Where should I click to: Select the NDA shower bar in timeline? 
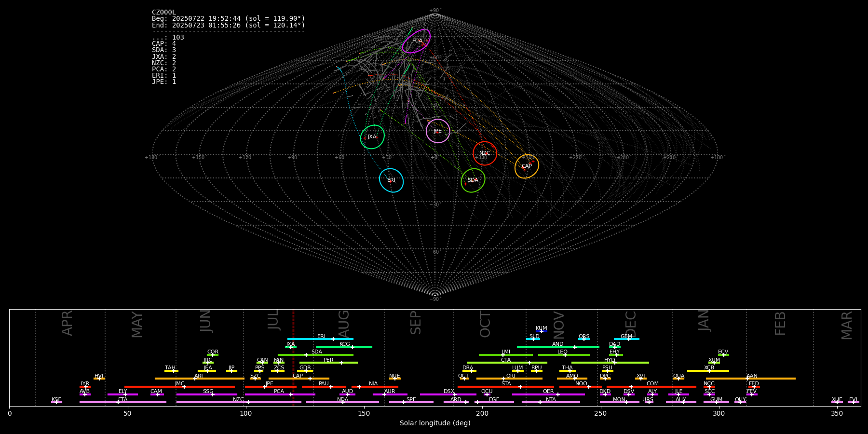(343, 402)
